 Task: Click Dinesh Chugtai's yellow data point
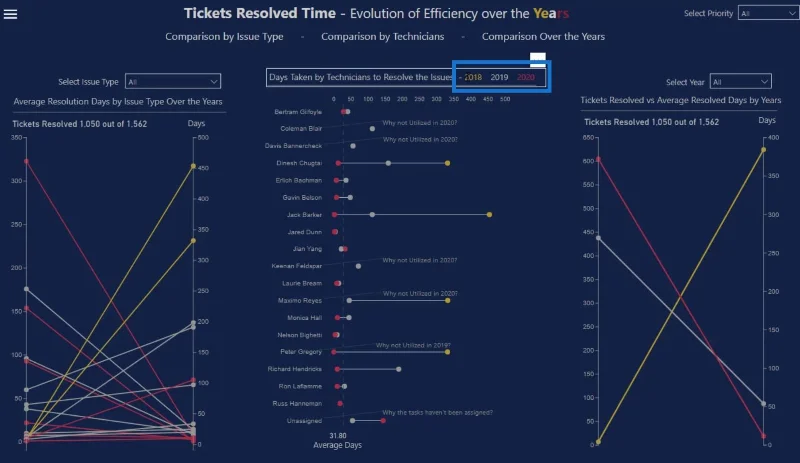(447, 163)
